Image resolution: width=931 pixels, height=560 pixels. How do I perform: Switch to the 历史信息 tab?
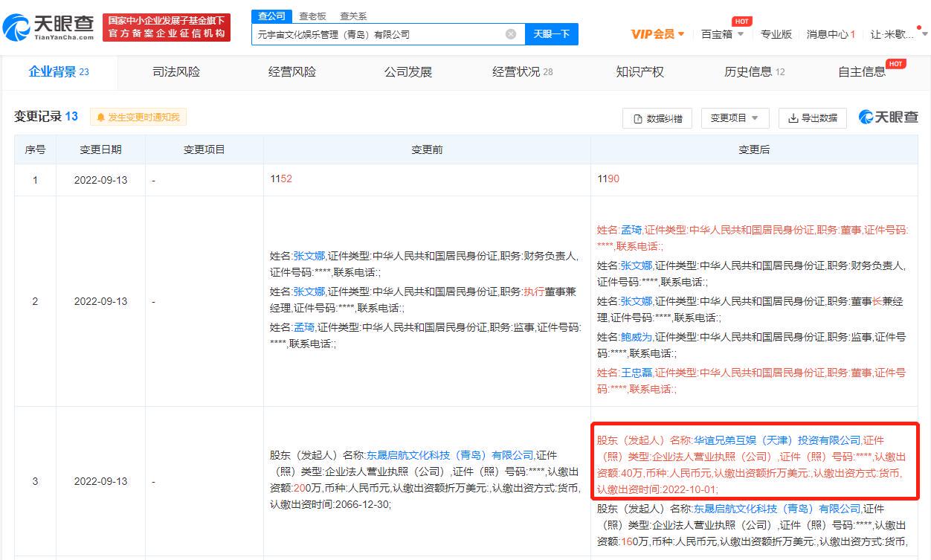[755, 71]
